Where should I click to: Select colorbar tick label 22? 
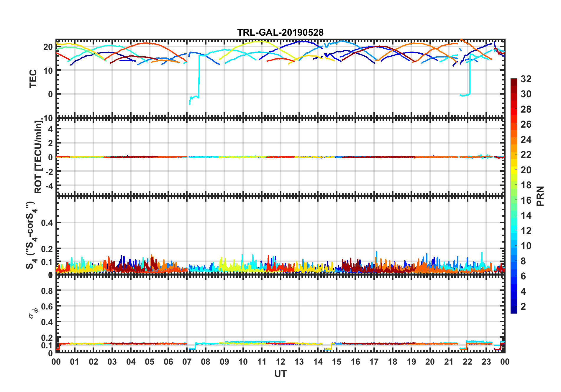(526, 155)
